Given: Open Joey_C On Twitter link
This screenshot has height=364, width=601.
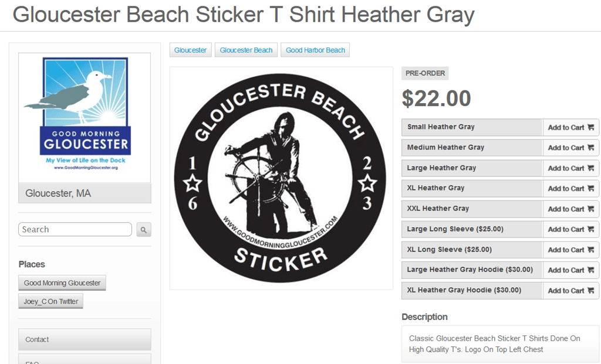Looking at the screenshot, I should click(50, 301).
